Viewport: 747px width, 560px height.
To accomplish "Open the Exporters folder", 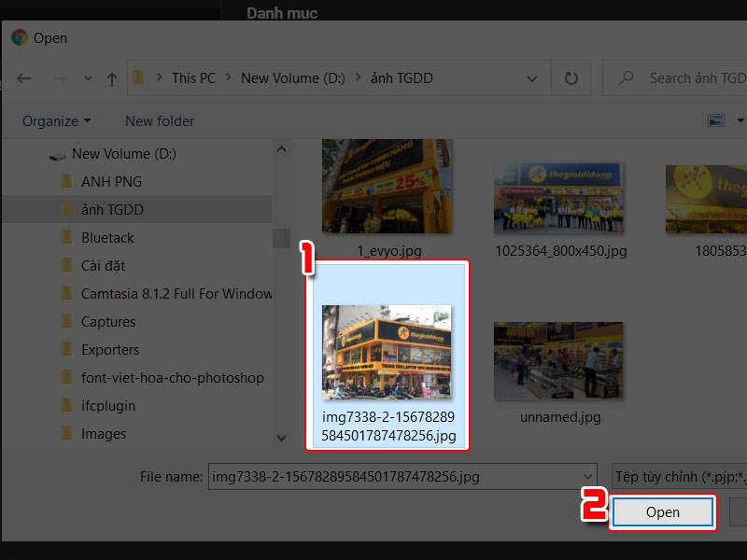I will (110, 350).
